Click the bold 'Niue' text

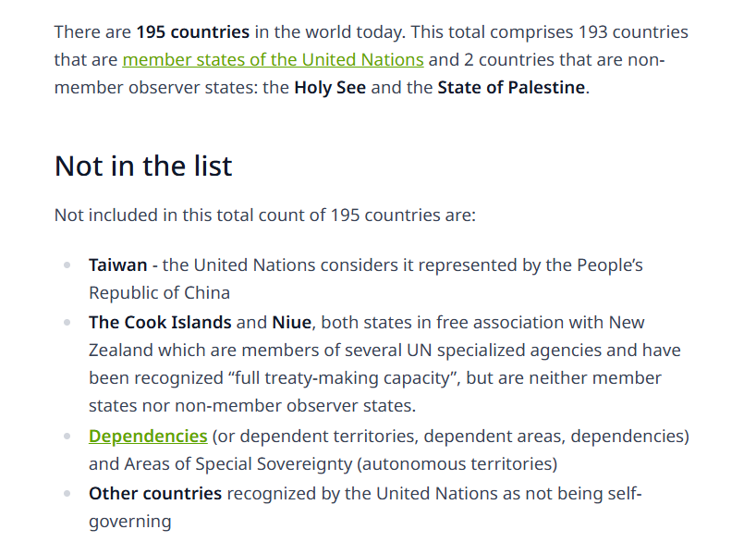click(x=292, y=323)
